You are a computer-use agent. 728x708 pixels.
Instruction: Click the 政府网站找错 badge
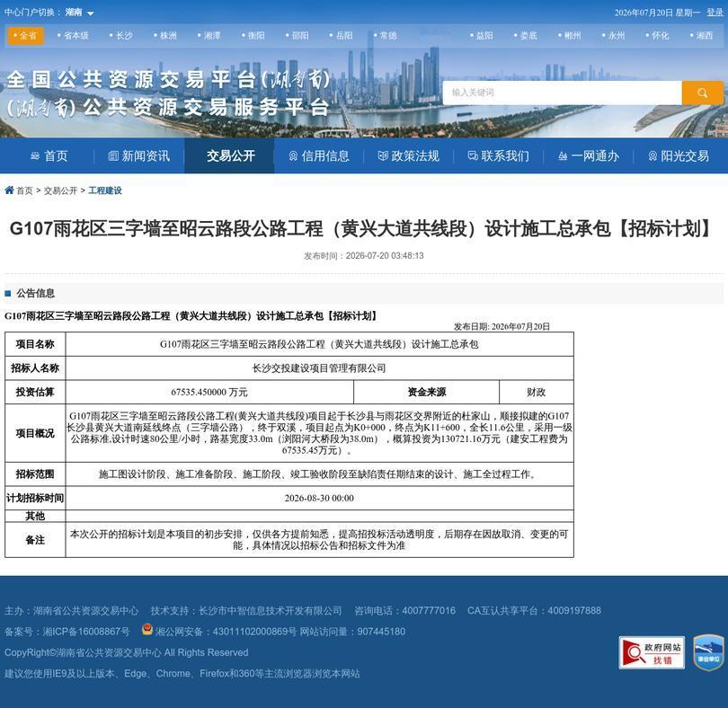coord(652,652)
